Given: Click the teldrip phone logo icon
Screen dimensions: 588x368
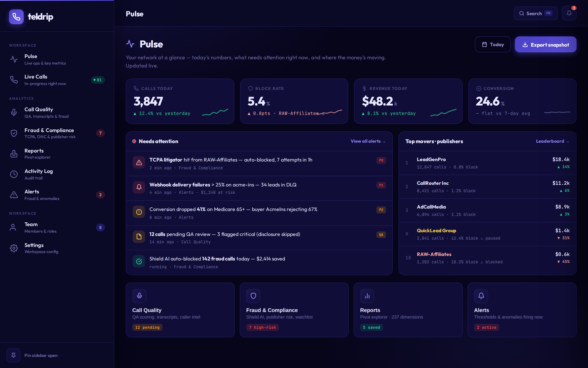Looking at the screenshot, I should pos(16,17).
